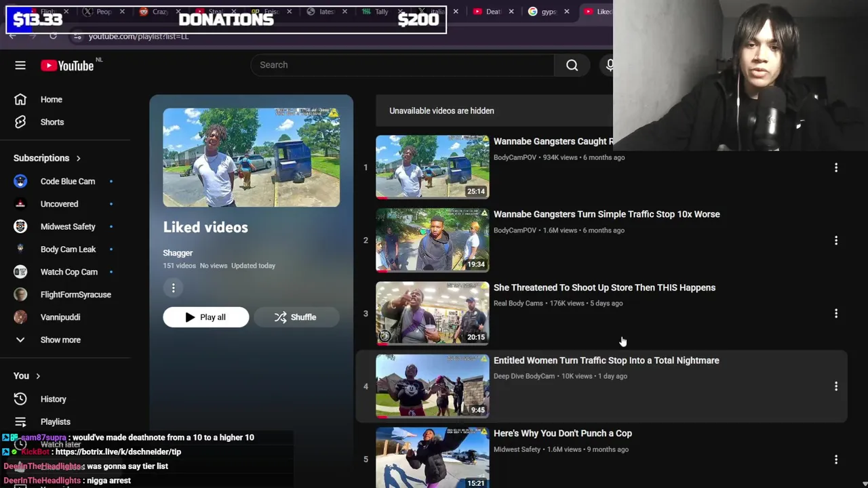868x488 pixels.
Task: Select Shorts in the sidebar
Action: [52, 123]
